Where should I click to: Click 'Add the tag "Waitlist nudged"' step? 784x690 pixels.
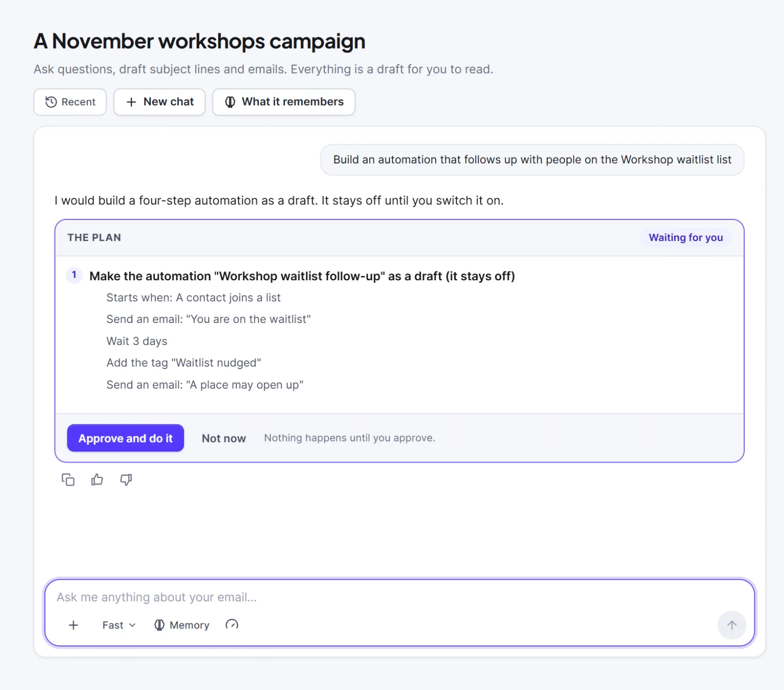(184, 363)
